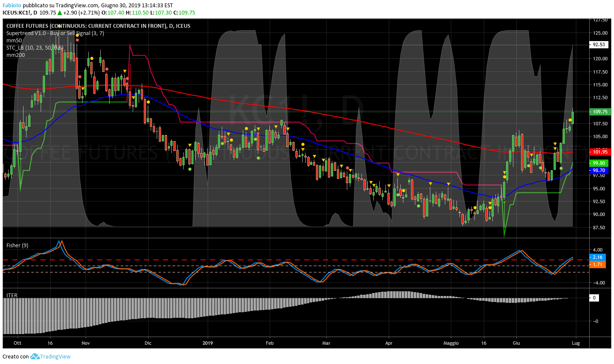
Task: Click the Dic date on time axis
Action: pos(148,343)
